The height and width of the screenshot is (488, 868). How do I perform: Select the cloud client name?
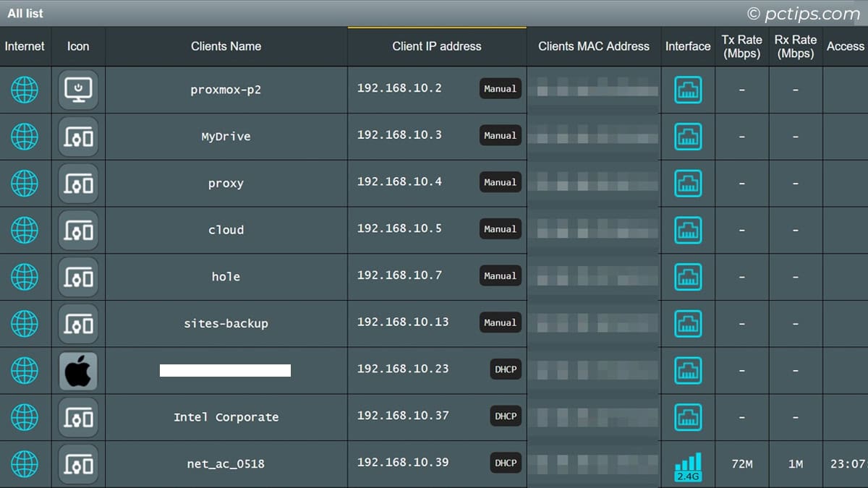point(226,230)
